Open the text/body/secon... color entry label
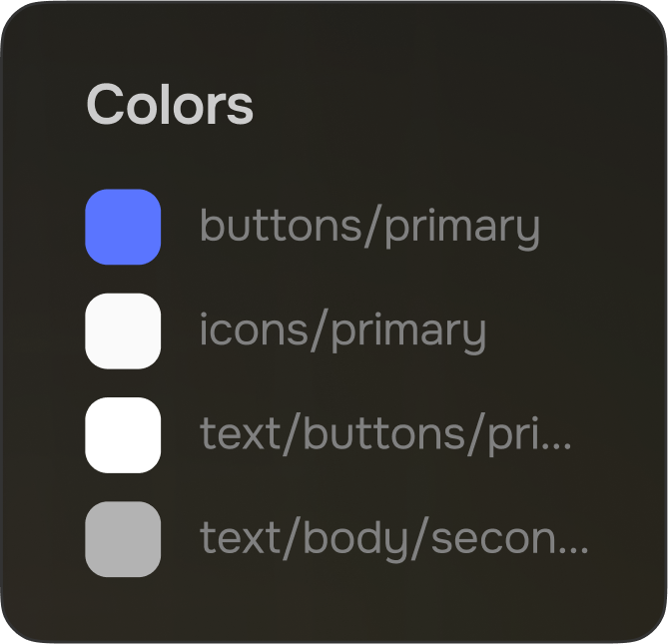Image resolution: width=668 pixels, height=644 pixels. click(393, 539)
